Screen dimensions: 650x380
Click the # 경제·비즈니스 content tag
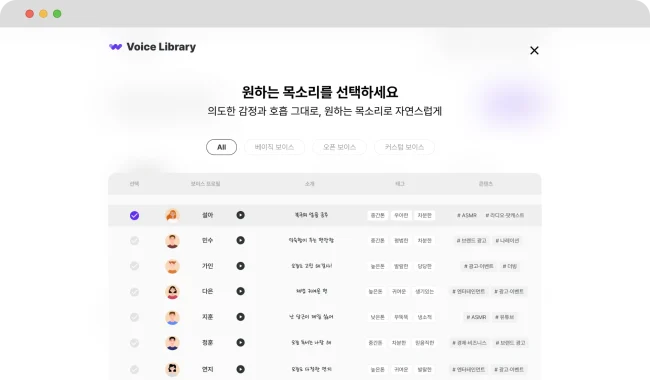(469, 343)
